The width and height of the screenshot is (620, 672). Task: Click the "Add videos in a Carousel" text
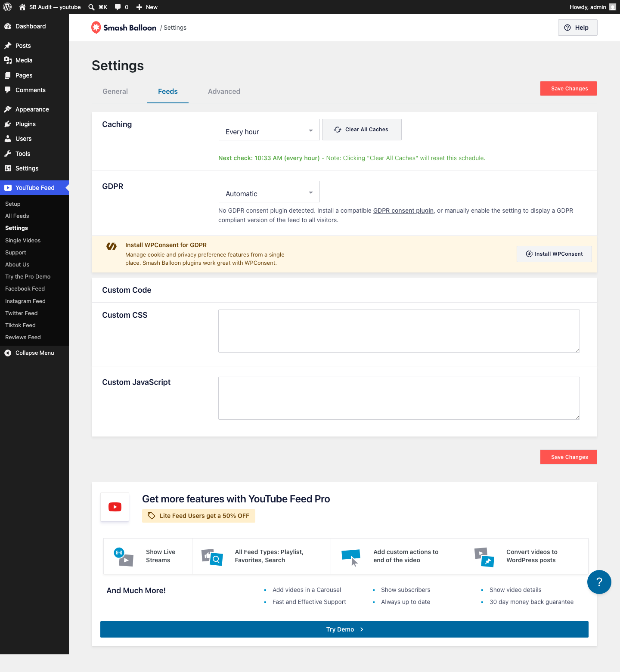(x=307, y=590)
